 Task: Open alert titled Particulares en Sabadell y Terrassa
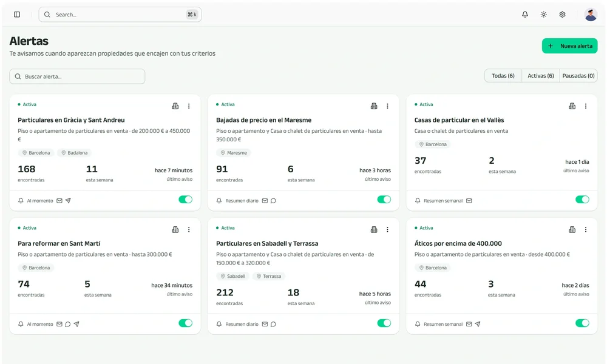click(x=267, y=243)
